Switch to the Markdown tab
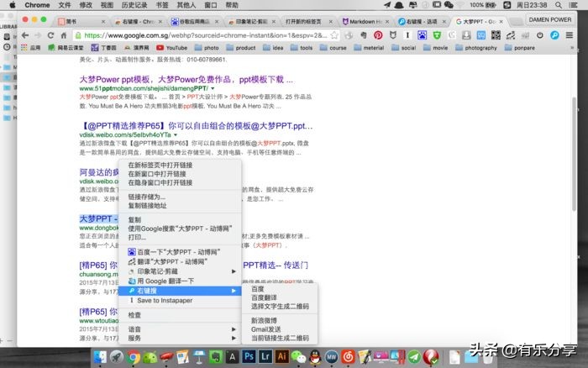 (365, 21)
